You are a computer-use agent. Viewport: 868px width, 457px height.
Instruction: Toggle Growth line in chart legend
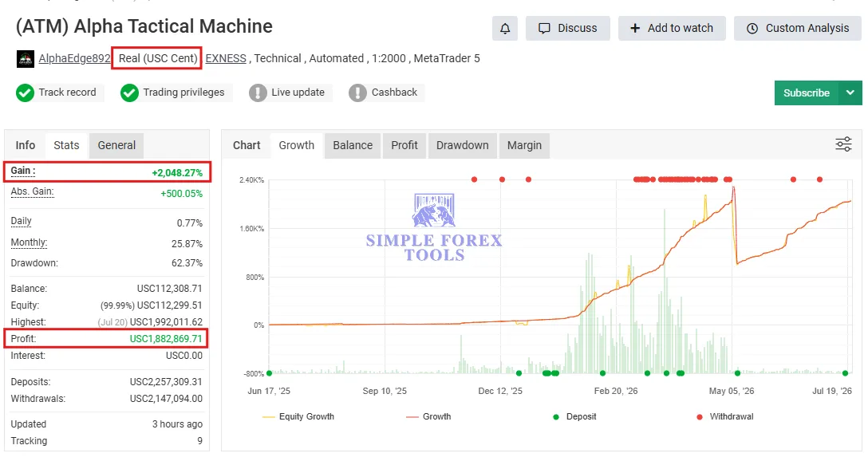tap(428, 416)
